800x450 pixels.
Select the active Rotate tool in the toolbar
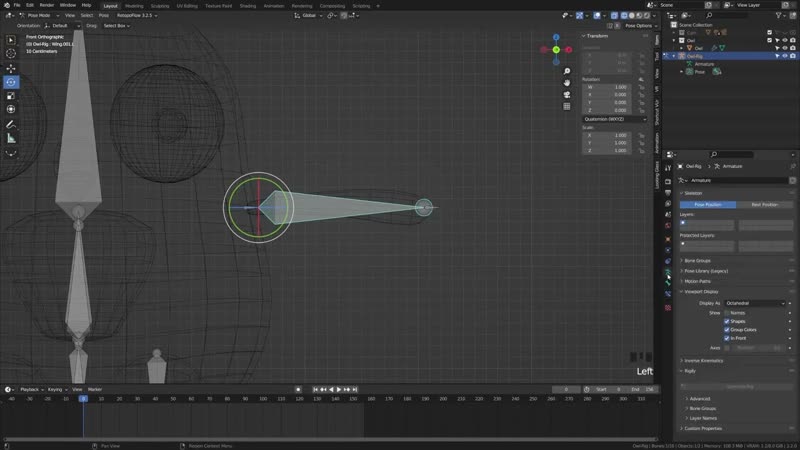11,82
